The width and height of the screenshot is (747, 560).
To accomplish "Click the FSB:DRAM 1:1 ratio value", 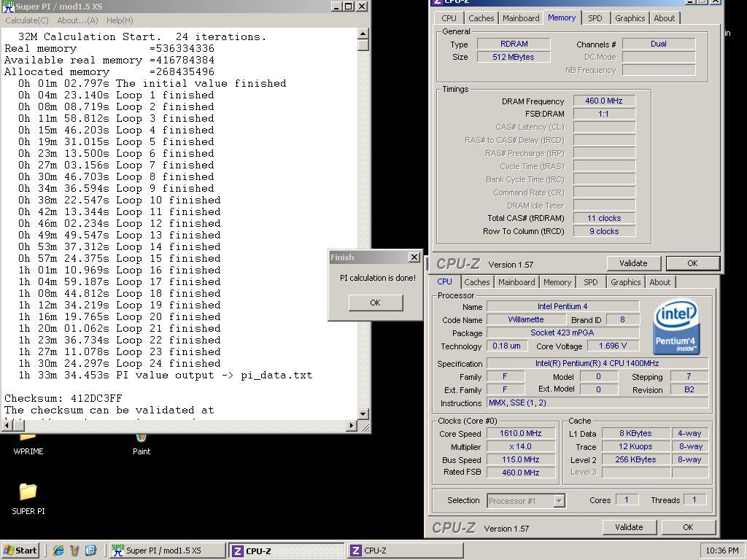I will (x=604, y=114).
